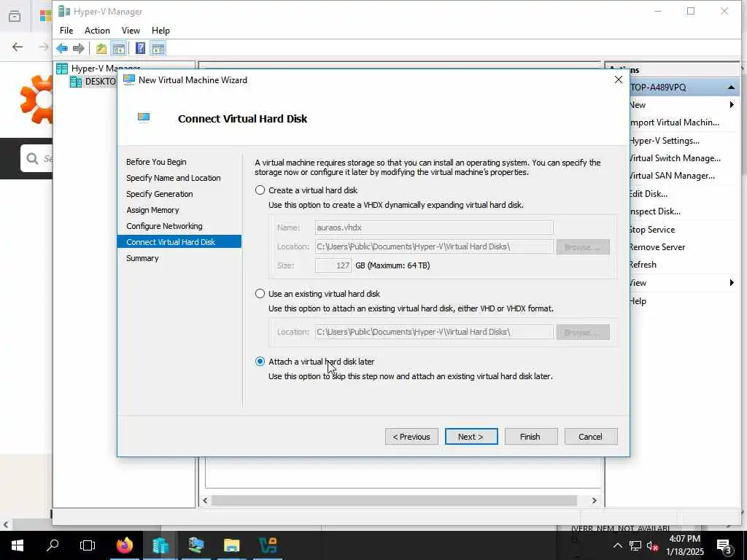Open the View menu
The width and height of the screenshot is (747, 560).
tap(131, 31)
